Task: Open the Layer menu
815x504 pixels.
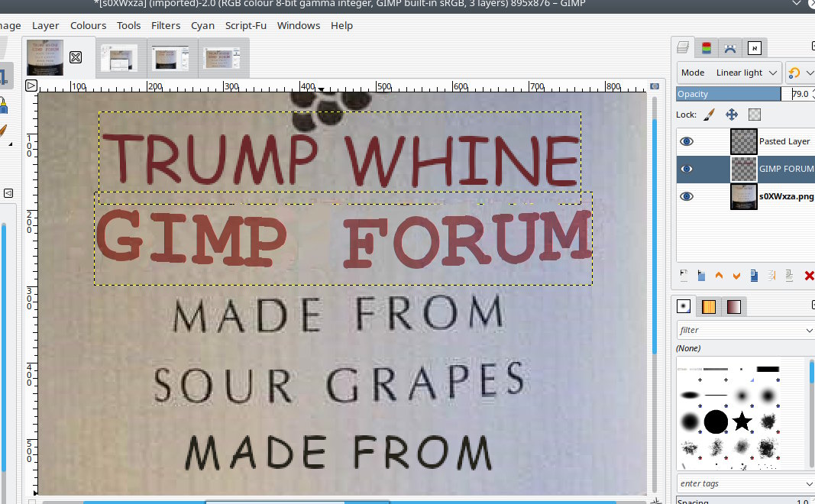Action: click(x=45, y=25)
